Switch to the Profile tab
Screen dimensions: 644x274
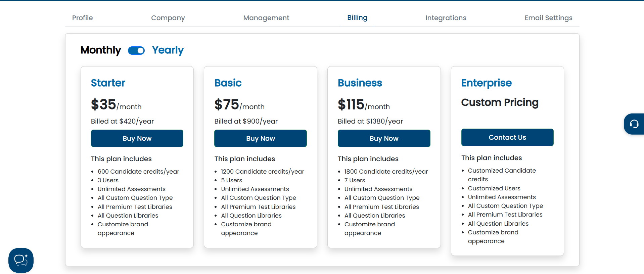coord(82,18)
